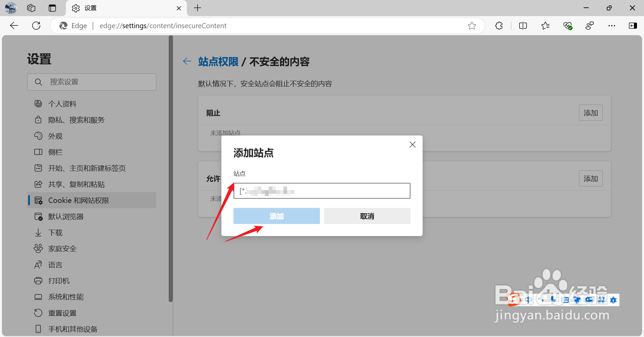Open the tab actions icon
The height and width of the screenshot is (337, 644).
[52, 8]
